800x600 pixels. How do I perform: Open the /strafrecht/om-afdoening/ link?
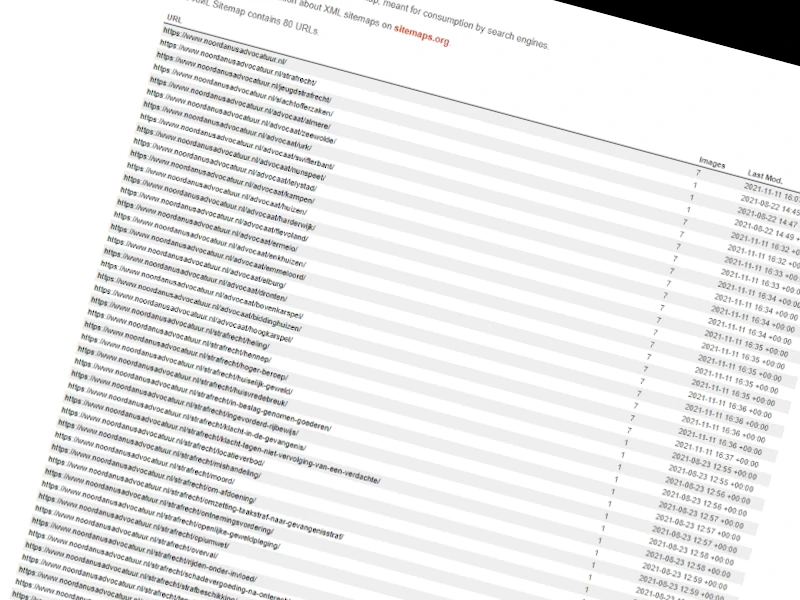[153, 472]
